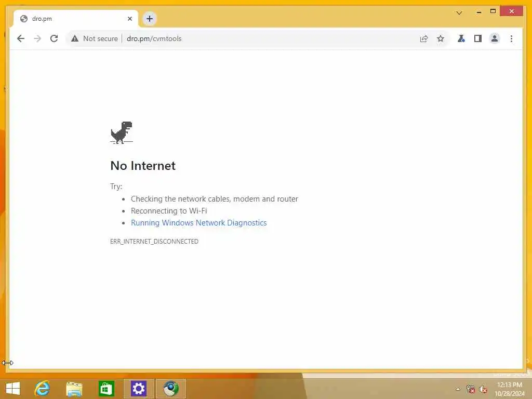Open the Windows Start button
Screen dimensions: 532x399
tap(13, 389)
